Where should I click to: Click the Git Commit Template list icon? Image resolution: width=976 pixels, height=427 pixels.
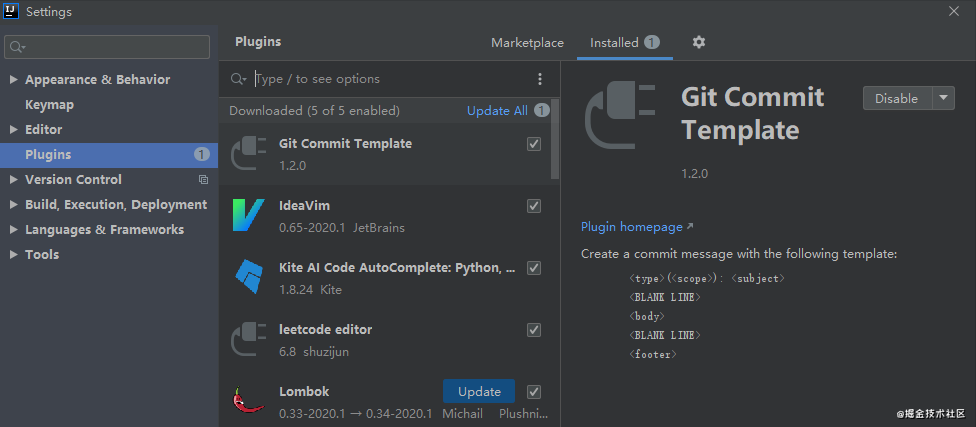coord(248,153)
